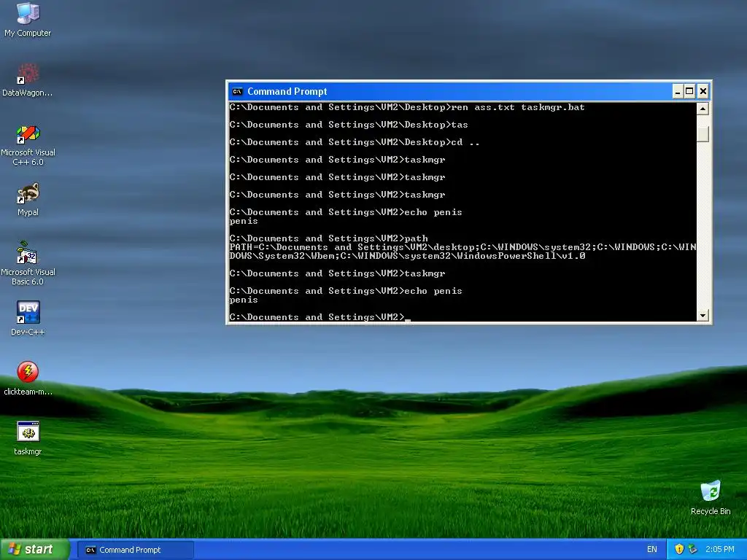The image size is (747, 560).
Task: Minimize the Command Prompt window
Action: coord(678,91)
